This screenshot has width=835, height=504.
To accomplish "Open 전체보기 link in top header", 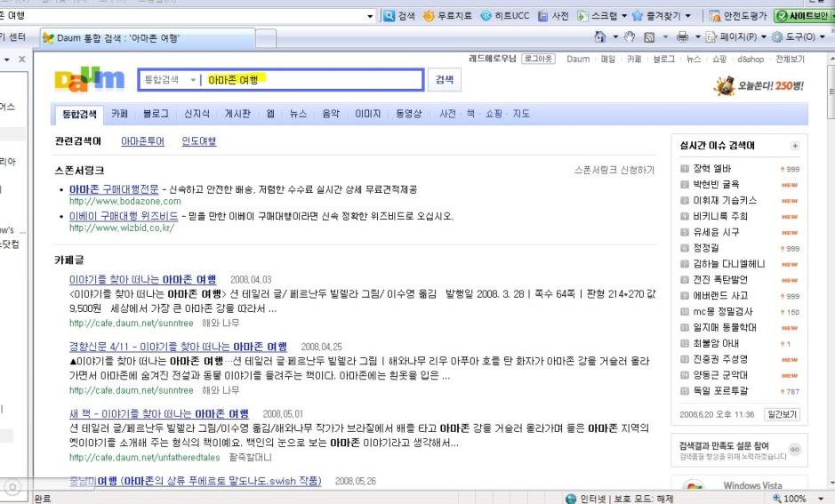I will point(791,59).
